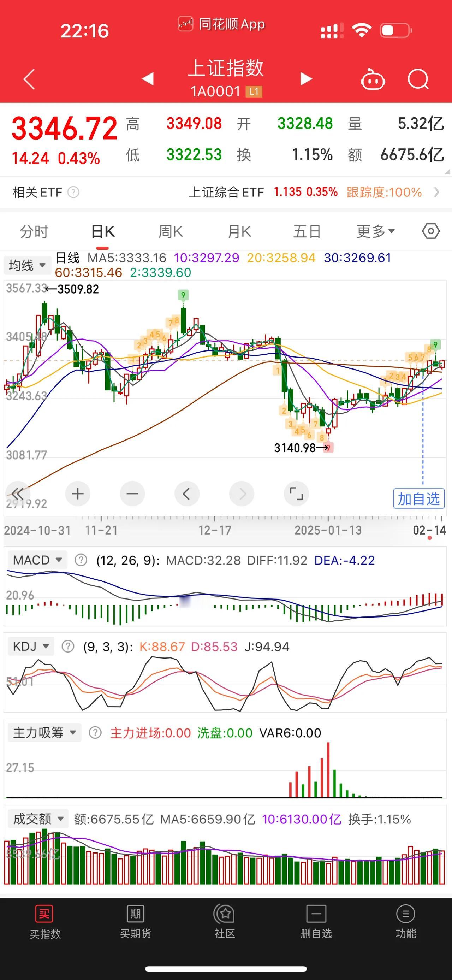Screen dimensions: 452x980
Task: Tap the 02-14 date on time axis
Action: pos(429,530)
